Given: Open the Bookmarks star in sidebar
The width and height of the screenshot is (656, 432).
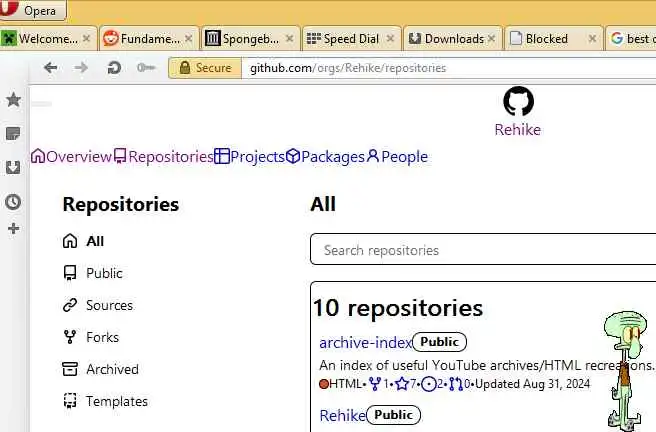Looking at the screenshot, I should (13, 100).
